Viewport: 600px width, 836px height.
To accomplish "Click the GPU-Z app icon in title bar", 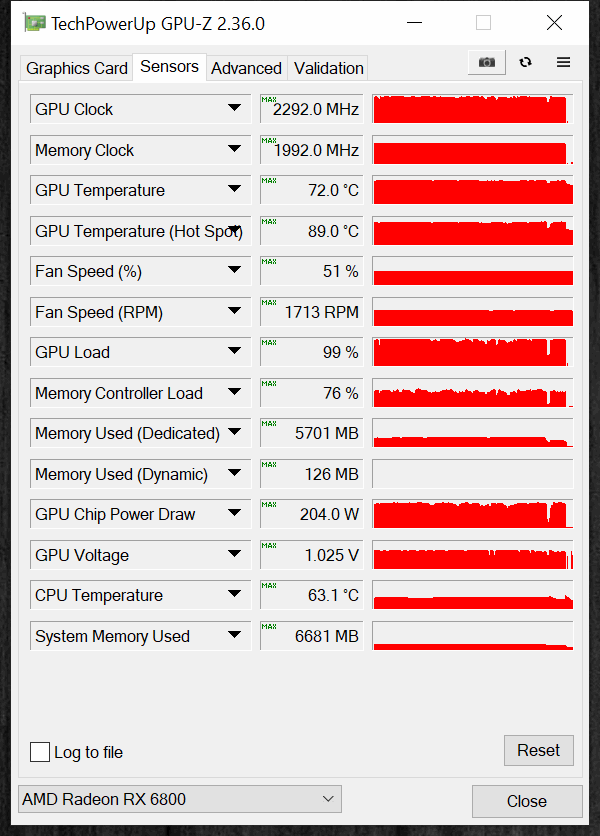I will [x=35, y=23].
